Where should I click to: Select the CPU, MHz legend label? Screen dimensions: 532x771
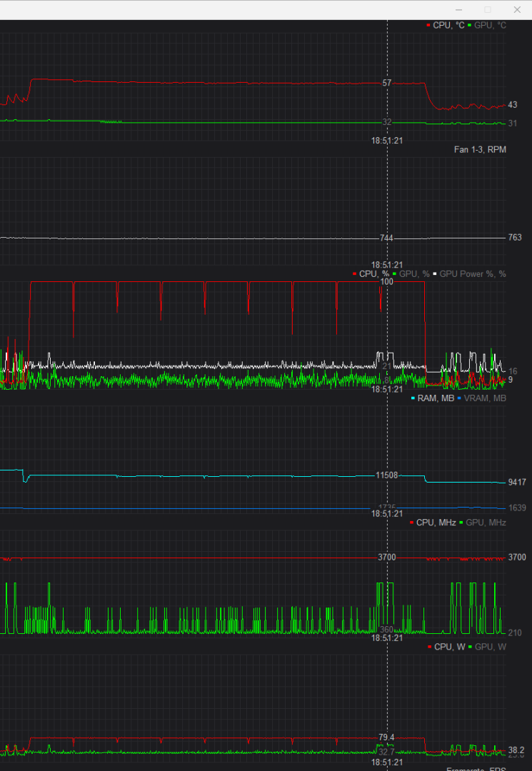pos(436,523)
